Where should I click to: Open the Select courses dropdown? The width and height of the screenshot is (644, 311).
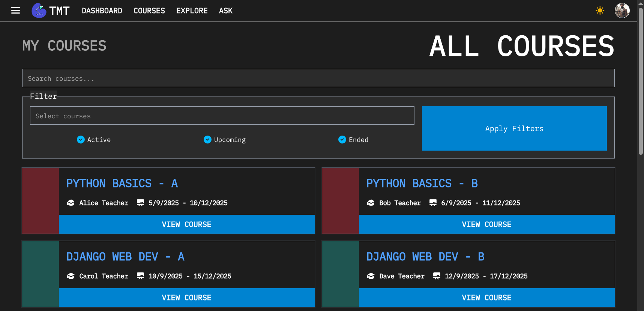tap(222, 116)
